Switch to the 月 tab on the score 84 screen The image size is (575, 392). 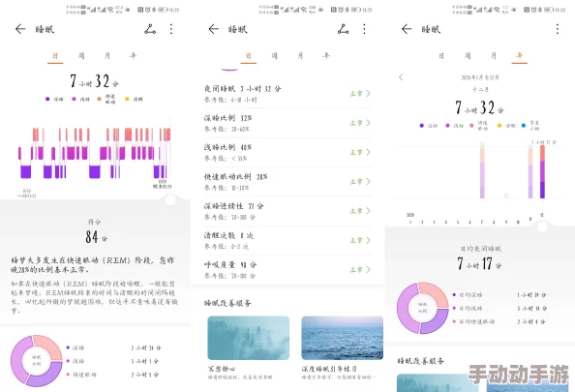pos(107,56)
